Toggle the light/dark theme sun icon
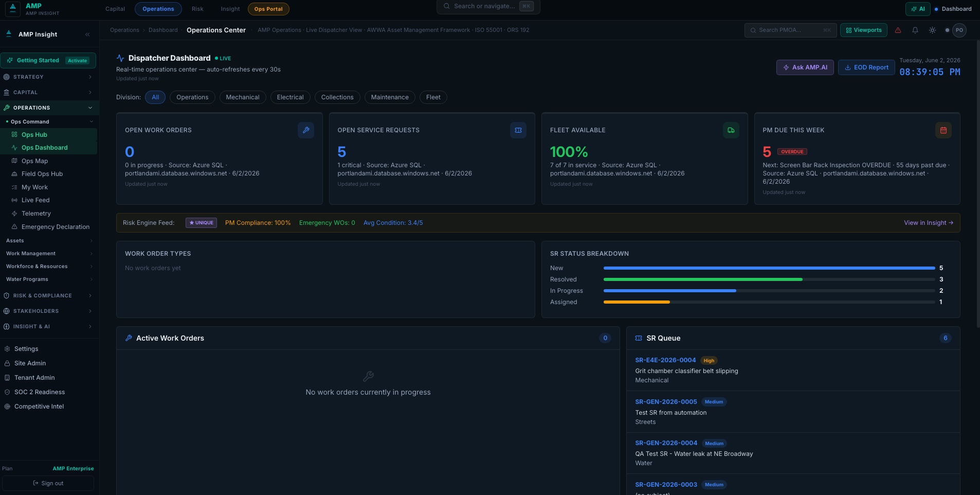980x495 pixels. [932, 30]
